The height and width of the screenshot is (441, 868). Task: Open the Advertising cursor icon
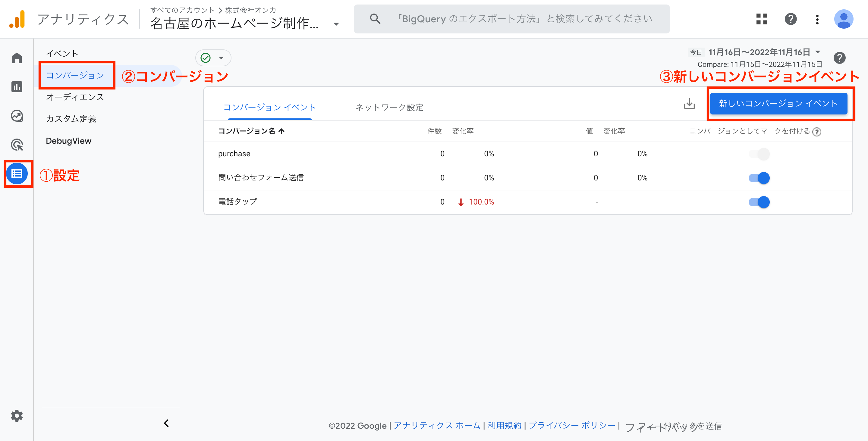pyautogui.click(x=17, y=145)
